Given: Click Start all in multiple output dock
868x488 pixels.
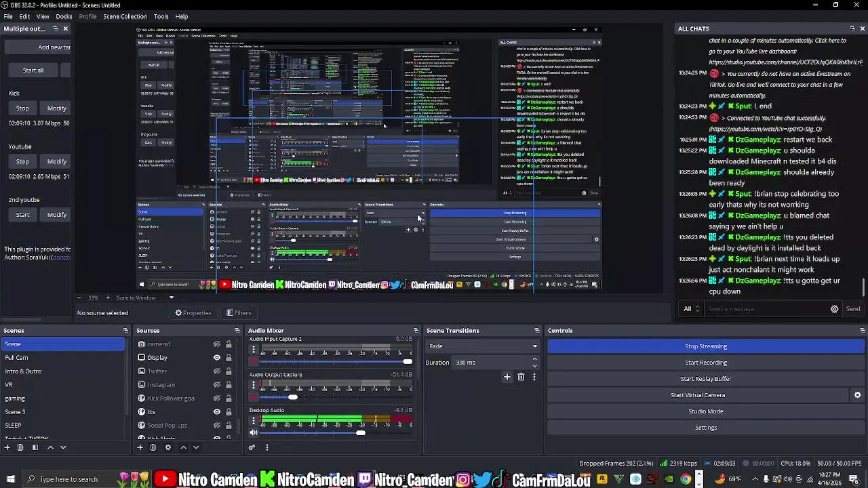Looking at the screenshot, I should point(33,70).
